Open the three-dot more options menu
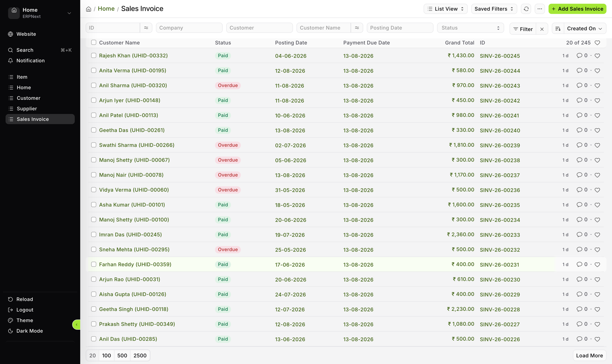The image size is (612, 364). click(x=540, y=9)
